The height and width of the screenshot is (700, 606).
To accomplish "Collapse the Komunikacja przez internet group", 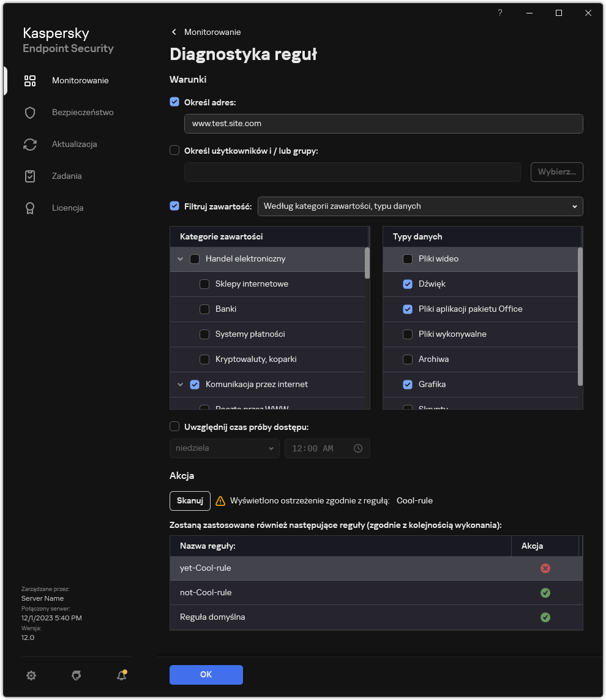I will 180,385.
